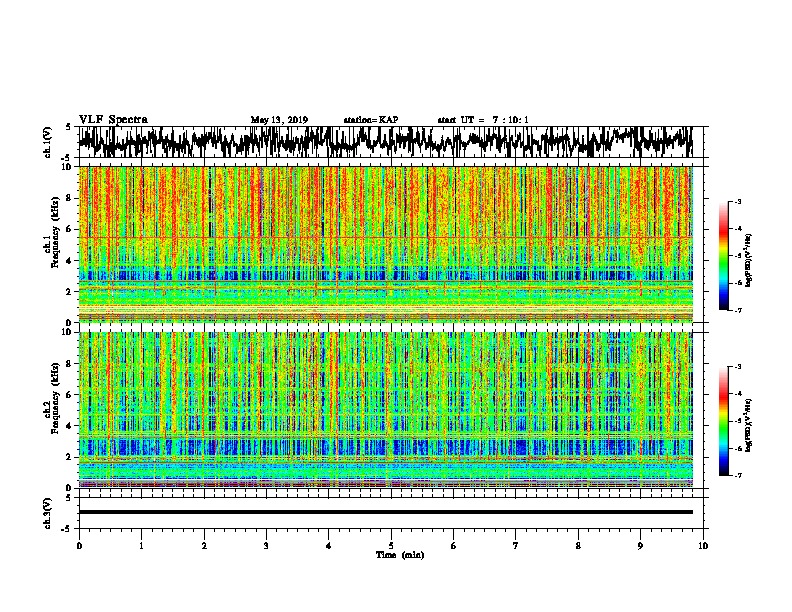Click the "5" tick on ch.3(V) axis

pos(68,498)
